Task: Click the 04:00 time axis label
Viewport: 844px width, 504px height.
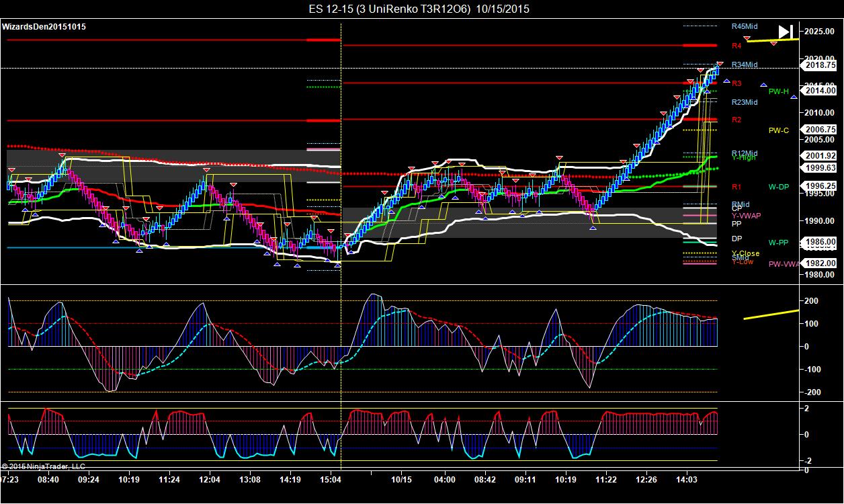Action: (x=445, y=480)
